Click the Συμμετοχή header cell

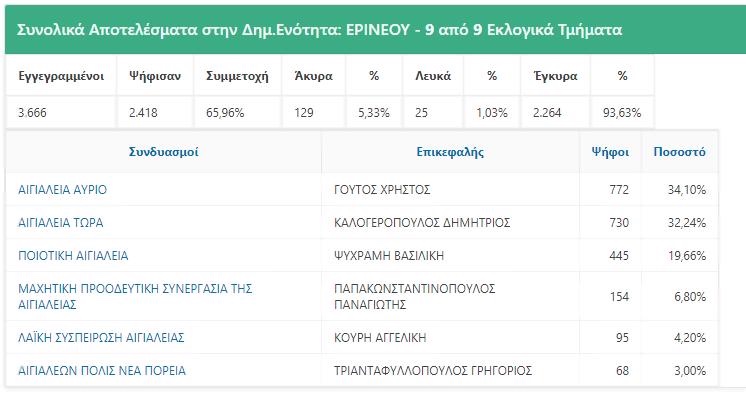coord(237,76)
